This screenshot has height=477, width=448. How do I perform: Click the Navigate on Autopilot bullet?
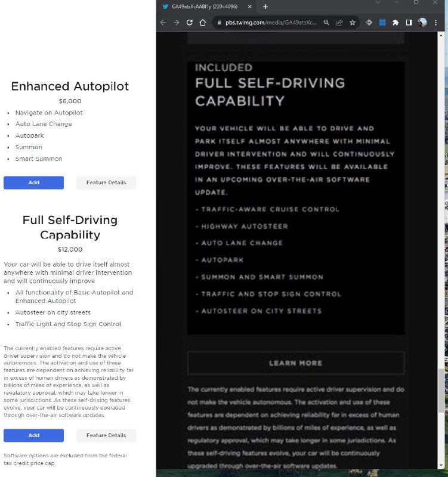tap(49, 113)
